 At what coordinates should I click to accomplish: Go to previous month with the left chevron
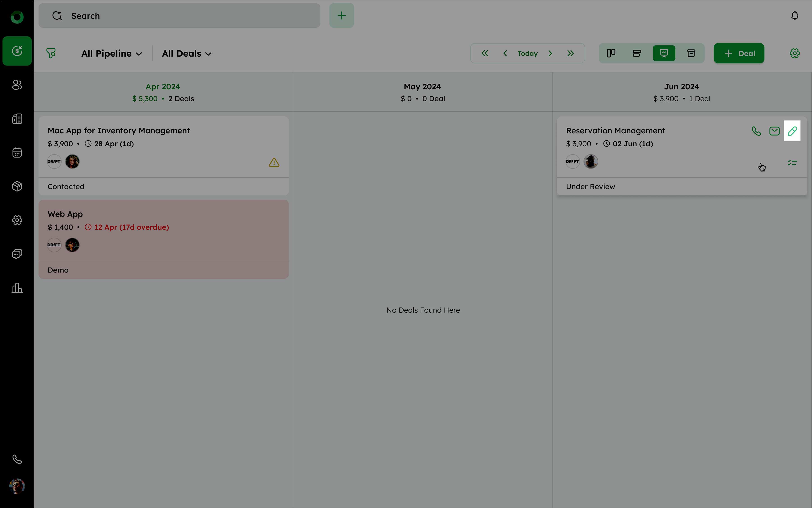point(505,53)
